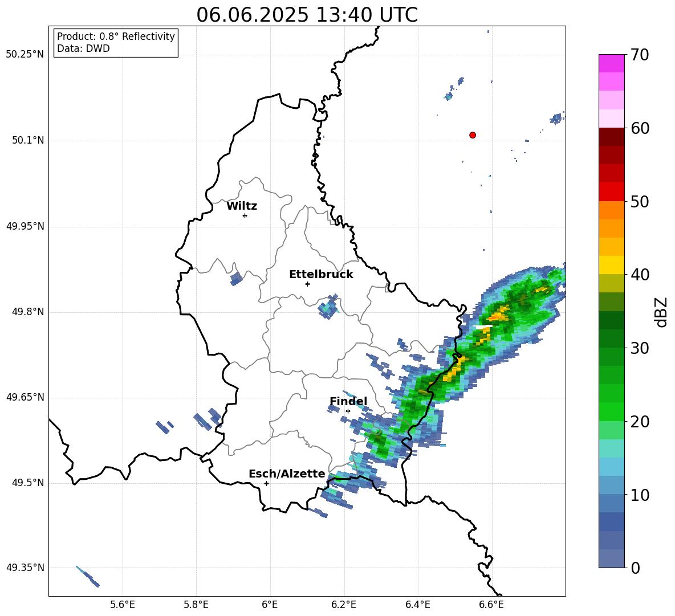
Task: Click the 6°E longitude label
Action: pyautogui.click(x=270, y=605)
